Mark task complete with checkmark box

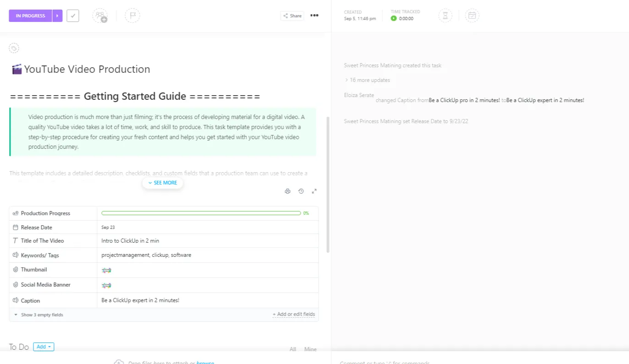[73, 16]
